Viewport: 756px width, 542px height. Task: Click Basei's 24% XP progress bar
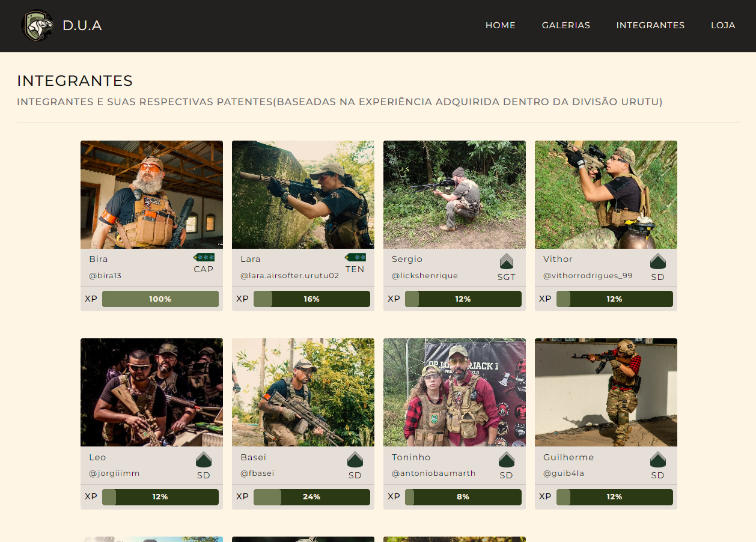312,497
